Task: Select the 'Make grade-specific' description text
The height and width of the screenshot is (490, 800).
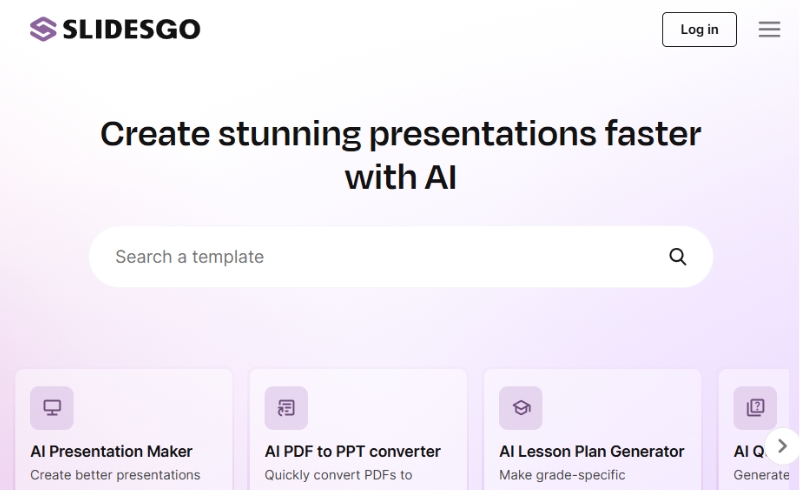Action: click(562, 475)
